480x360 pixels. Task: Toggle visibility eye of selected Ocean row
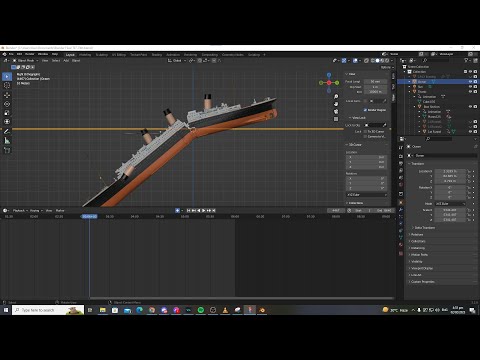(470, 81)
